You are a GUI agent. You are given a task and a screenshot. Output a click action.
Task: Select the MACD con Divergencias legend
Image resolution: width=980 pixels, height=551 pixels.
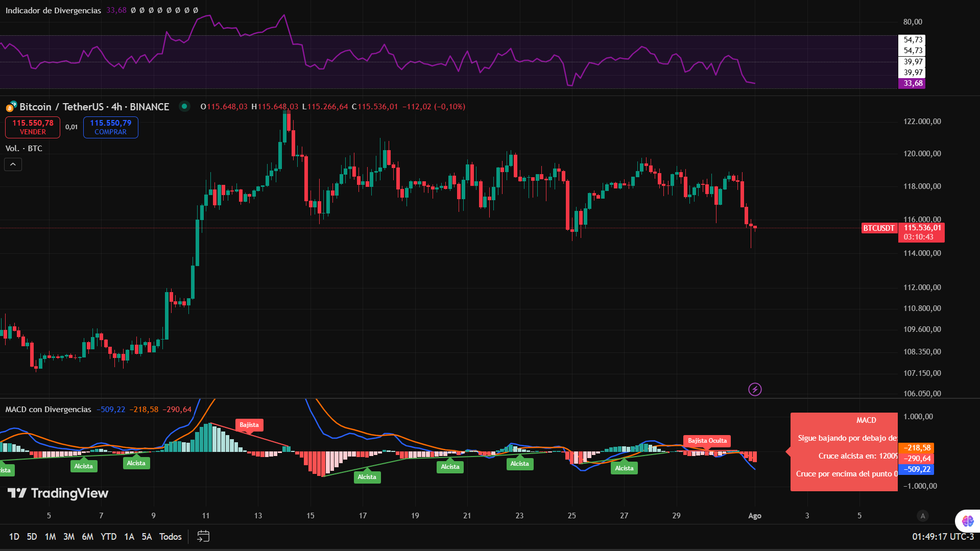(48, 410)
